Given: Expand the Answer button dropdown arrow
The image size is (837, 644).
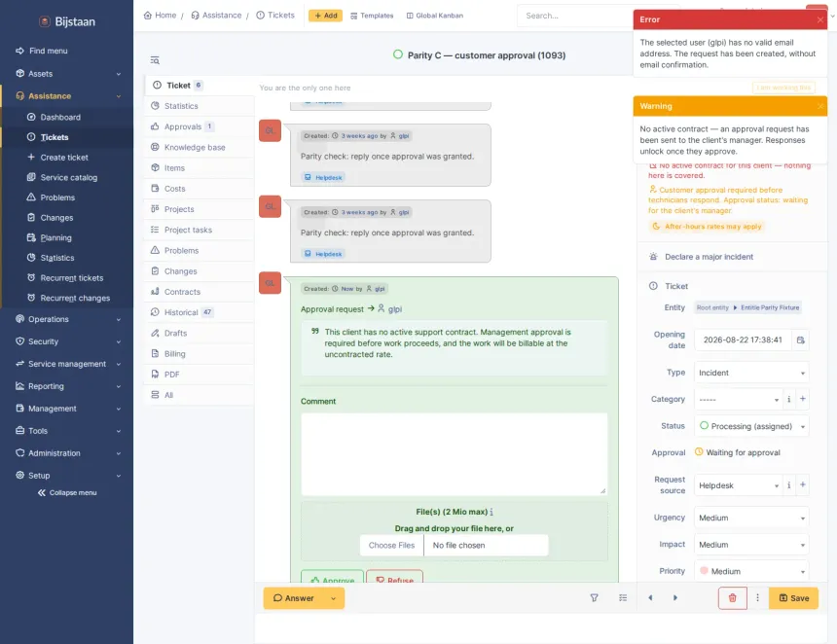Looking at the screenshot, I should (x=334, y=598).
